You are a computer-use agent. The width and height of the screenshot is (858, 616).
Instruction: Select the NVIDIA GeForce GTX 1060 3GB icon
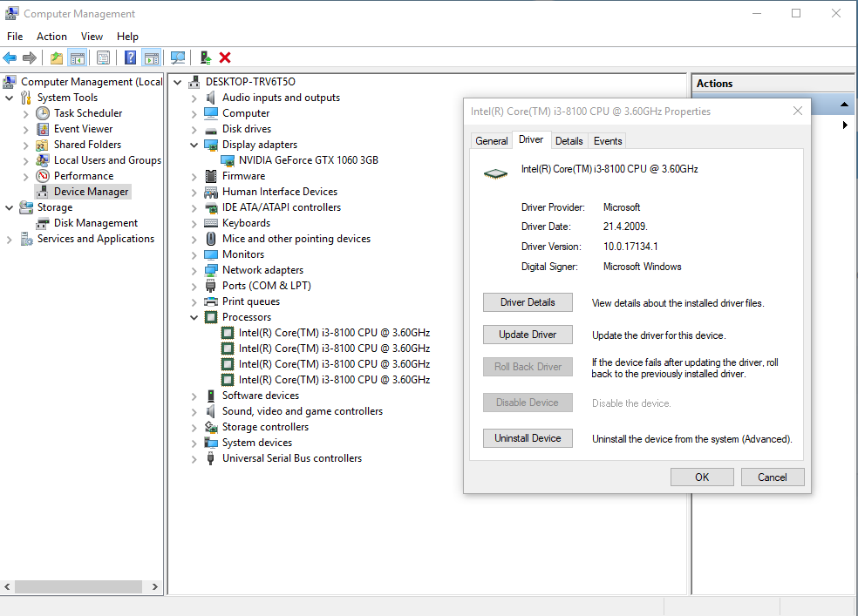(x=228, y=160)
